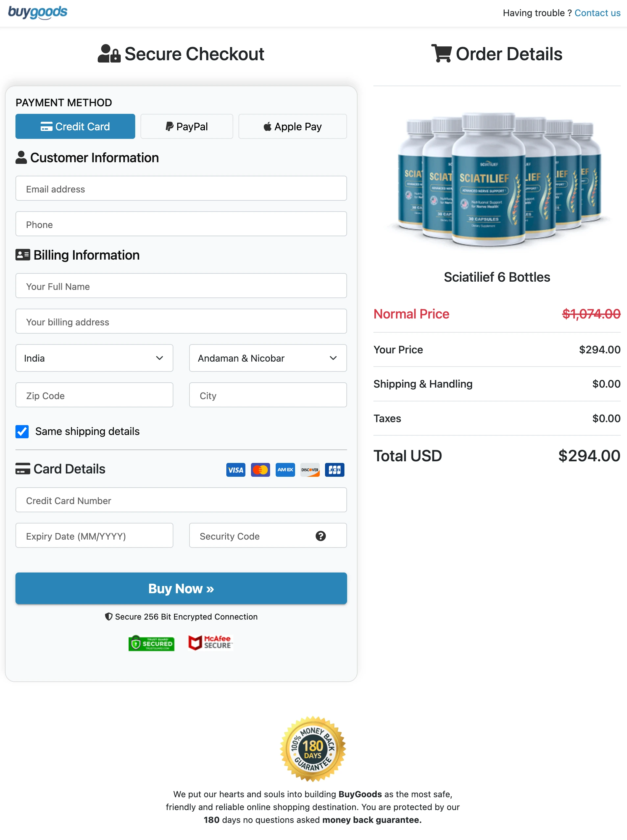Click the JCB card icon
The height and width of the screenshot is (840, 627).
(334, 470)
